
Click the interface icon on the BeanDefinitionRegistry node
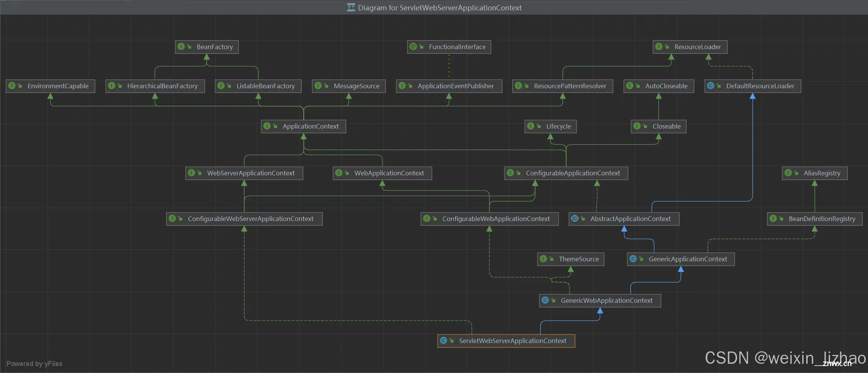(773, 218)
